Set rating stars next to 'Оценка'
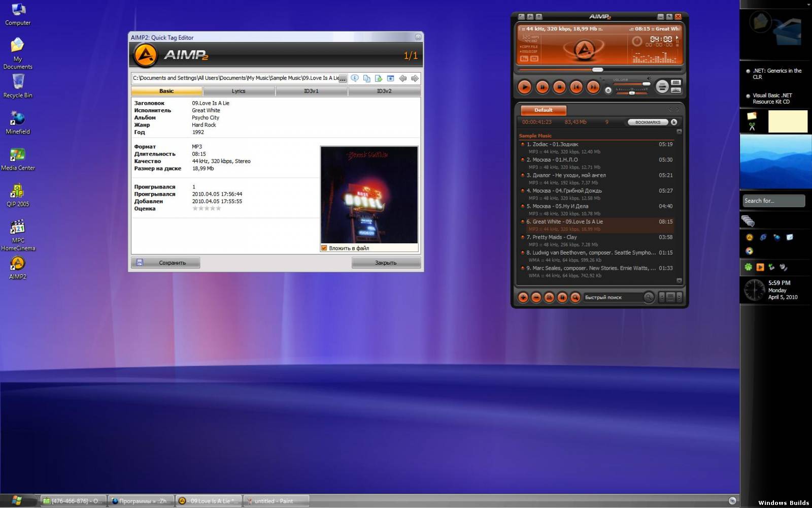The width and height of the screenshot is (812, 508). click(207, 209)
